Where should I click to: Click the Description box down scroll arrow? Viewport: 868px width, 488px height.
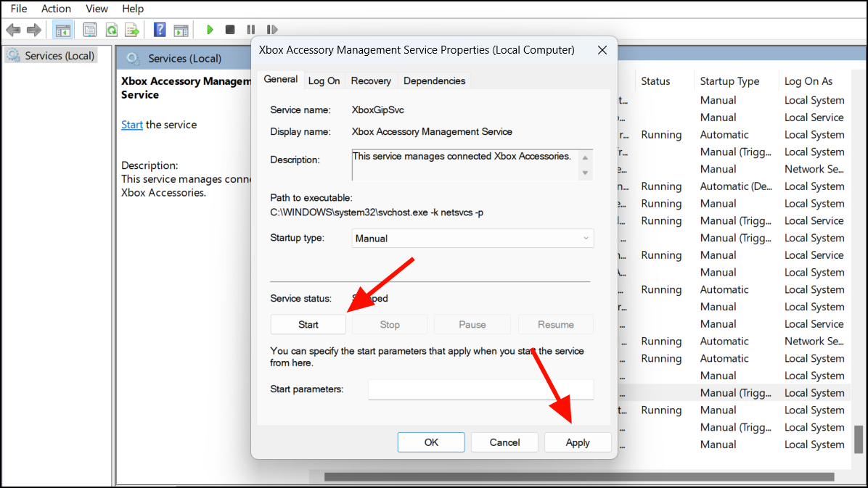(585, 173)
